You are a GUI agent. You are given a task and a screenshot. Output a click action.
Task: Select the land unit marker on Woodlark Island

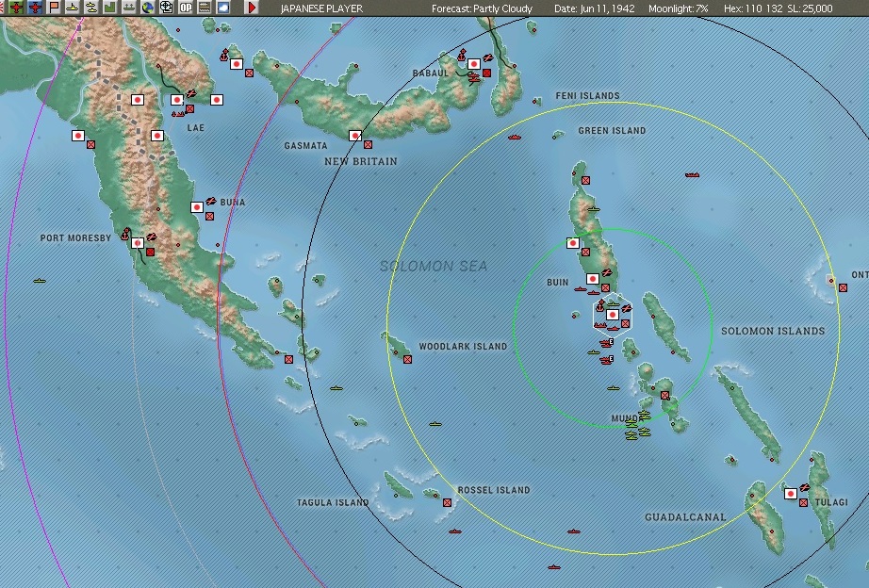pos(407,360)
